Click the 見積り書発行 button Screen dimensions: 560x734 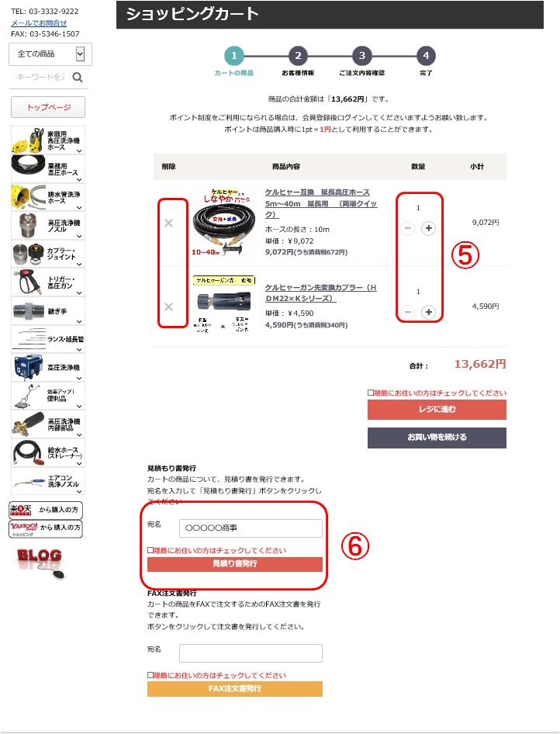coord(235,564)
